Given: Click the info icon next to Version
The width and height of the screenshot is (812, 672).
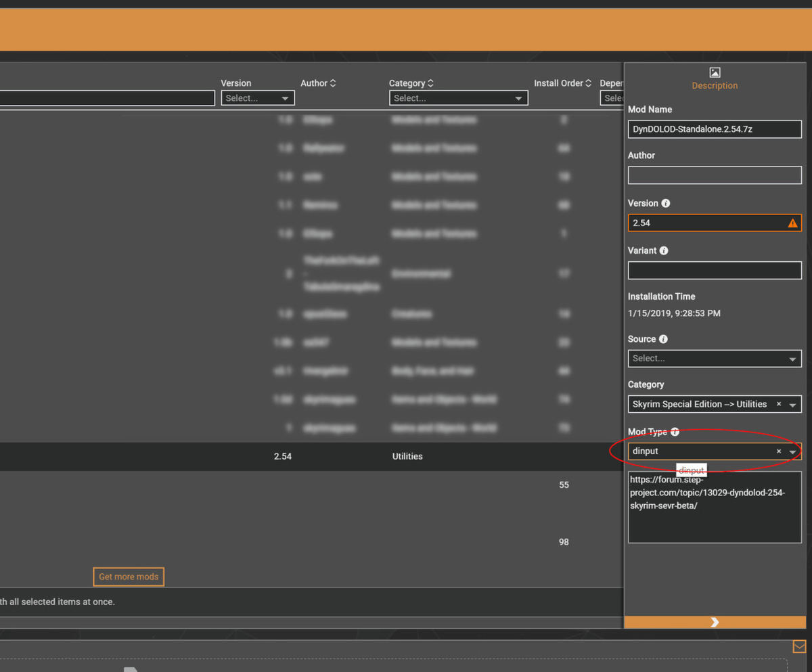Looking at the screenshot, I should (665, 203).
